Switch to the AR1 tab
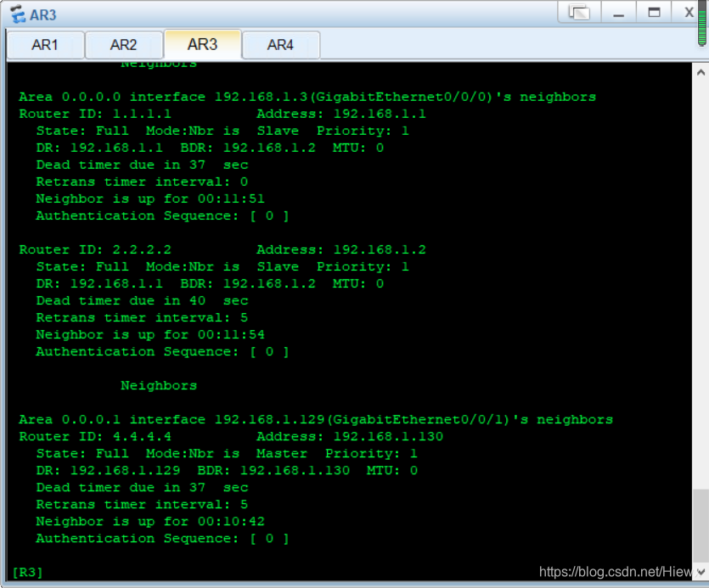Image resolution: width=709 pixels, height=588 pixels. [x=45, y=45]
